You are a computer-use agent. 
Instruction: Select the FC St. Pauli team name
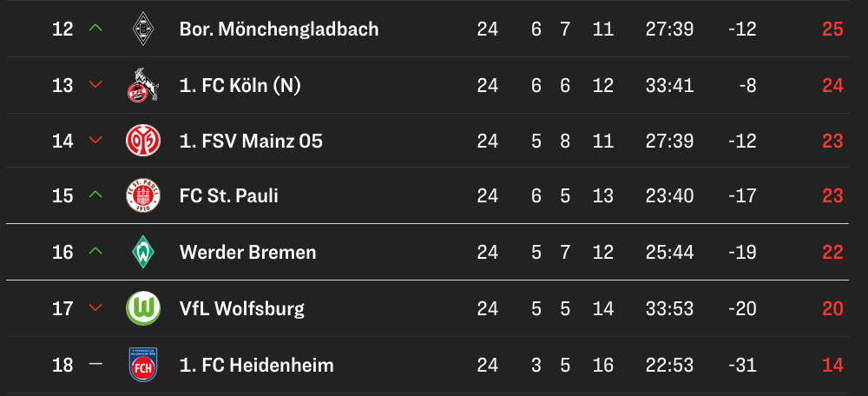[x=228, y=196]
